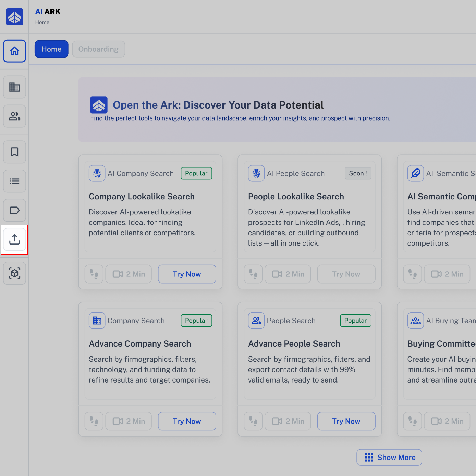Click the AI People Search fingerprint icon

pyautogui.click(x=256, y=173)
